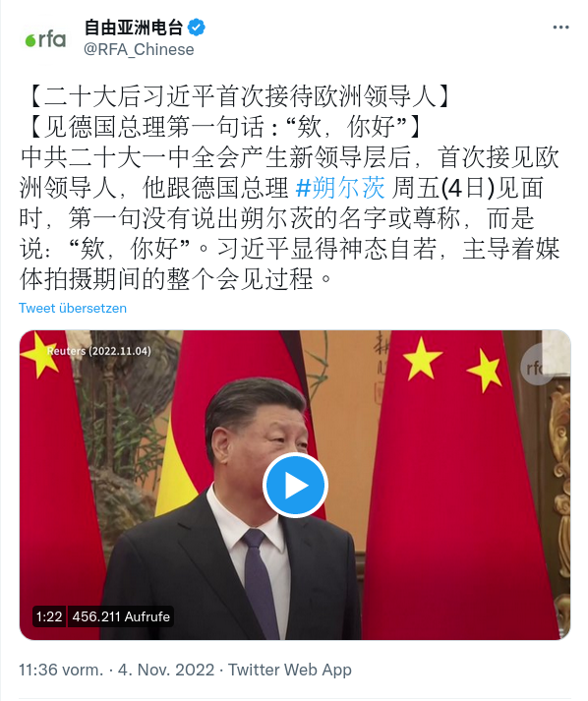Open the #朔尔茨 hashtag
This screenshot has width=588, height=701.
340,188
